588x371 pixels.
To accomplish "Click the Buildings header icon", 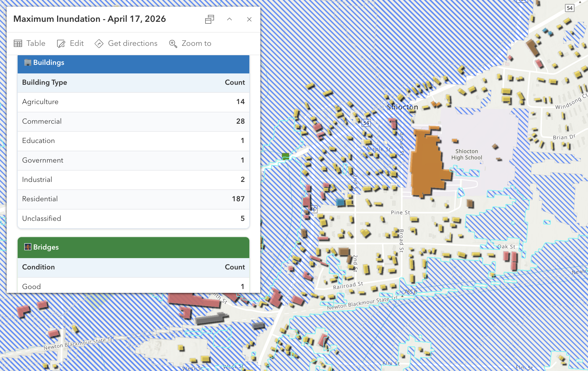I will click(x=28, y=62).
